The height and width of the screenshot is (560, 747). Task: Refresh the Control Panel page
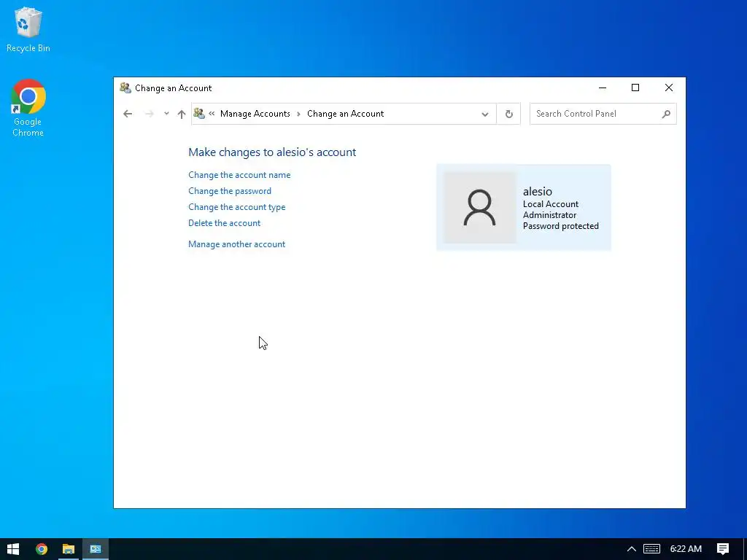tap(508, 114)
